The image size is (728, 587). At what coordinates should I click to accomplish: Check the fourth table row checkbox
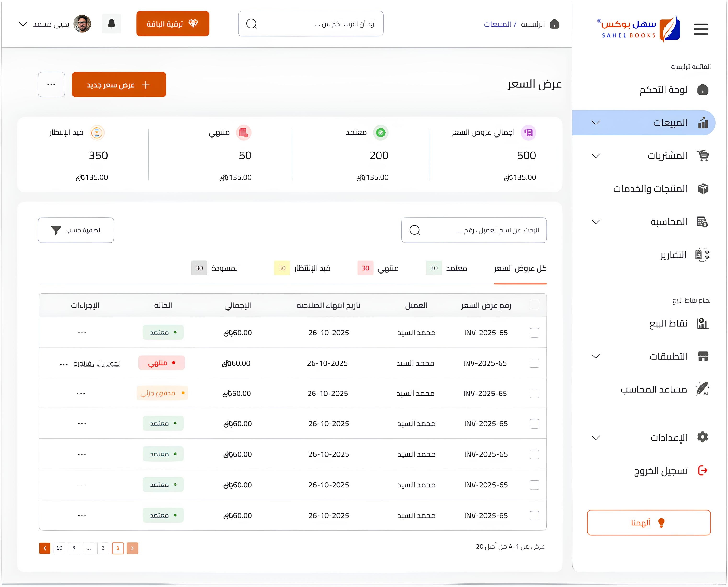pos(534,424)
